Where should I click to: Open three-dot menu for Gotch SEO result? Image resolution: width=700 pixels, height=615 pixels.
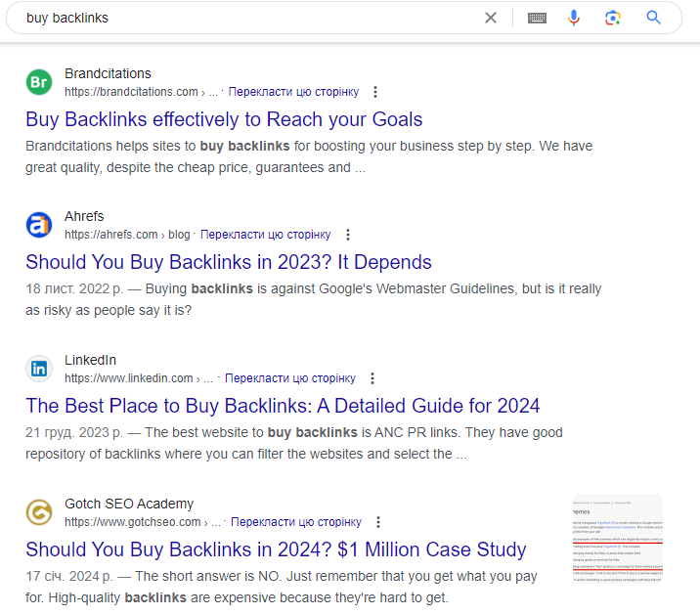coord(378,522)
